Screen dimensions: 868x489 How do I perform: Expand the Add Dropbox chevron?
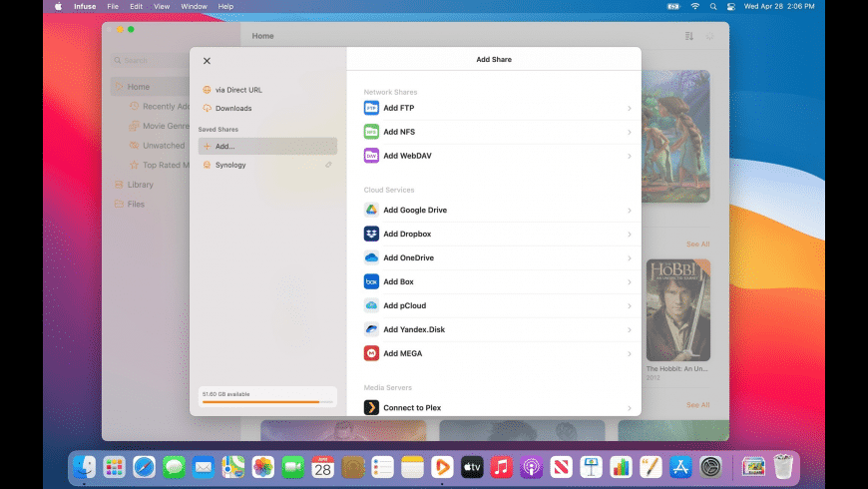click(x=630, y=234)
